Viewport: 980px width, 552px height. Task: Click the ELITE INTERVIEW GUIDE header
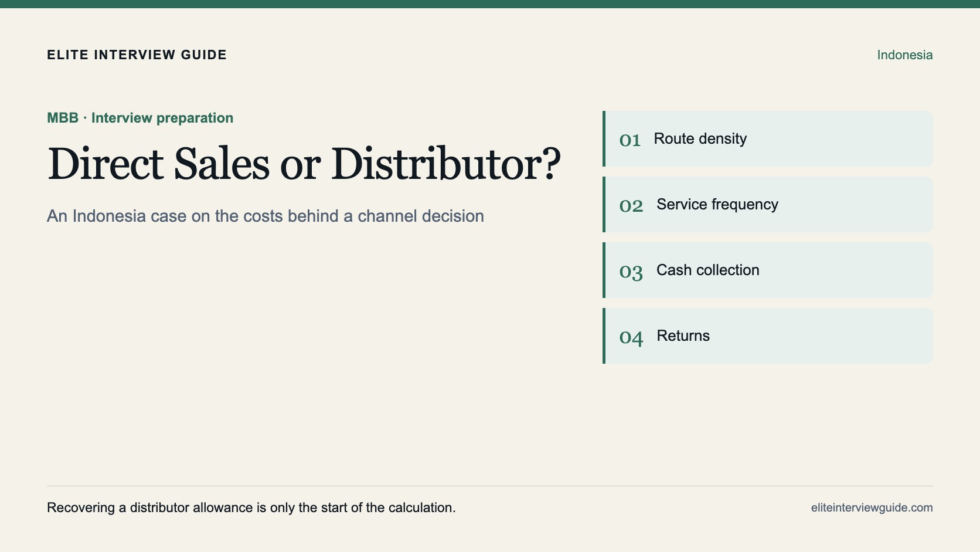(137, 55)
